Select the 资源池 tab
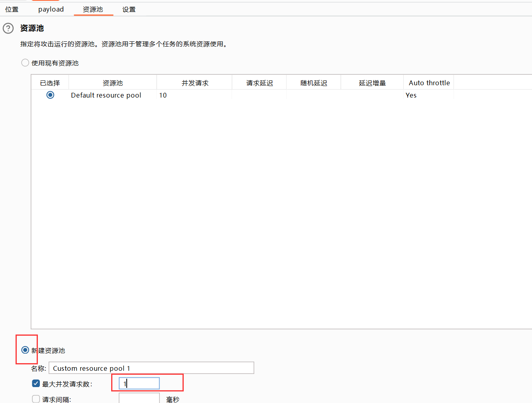 [x=93, y=9]
